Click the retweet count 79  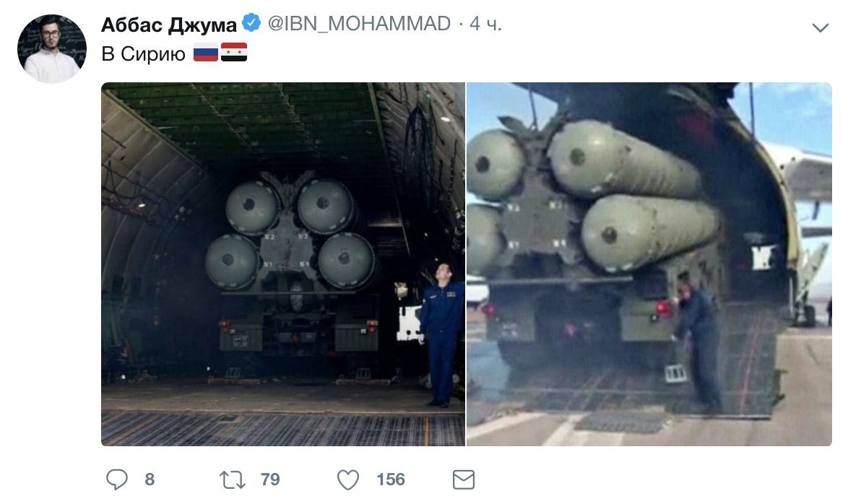pos(270,479)
